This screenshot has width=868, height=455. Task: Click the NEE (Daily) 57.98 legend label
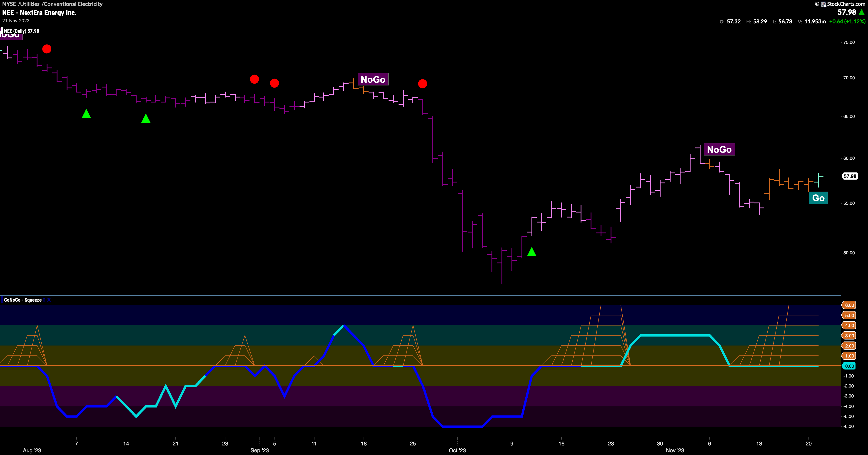pyautogui.click(x=21, y=31)
